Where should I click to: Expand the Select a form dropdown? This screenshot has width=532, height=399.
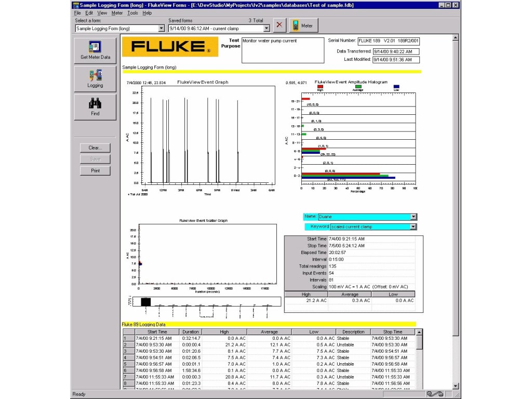162,29
